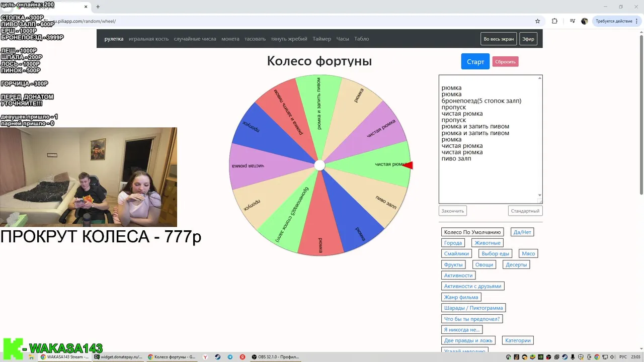Switch to widget.donatepay.ru taskbar window

coord(119,357)
